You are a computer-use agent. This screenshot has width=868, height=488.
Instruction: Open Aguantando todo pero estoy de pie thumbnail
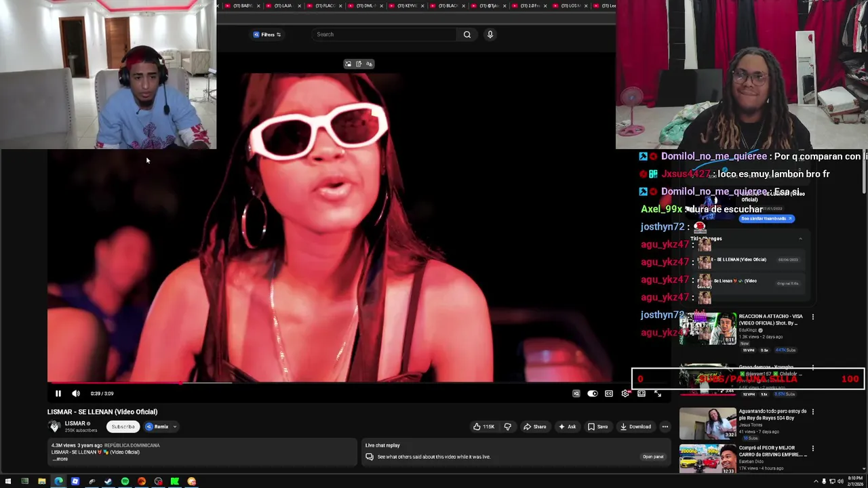point(708,424)
